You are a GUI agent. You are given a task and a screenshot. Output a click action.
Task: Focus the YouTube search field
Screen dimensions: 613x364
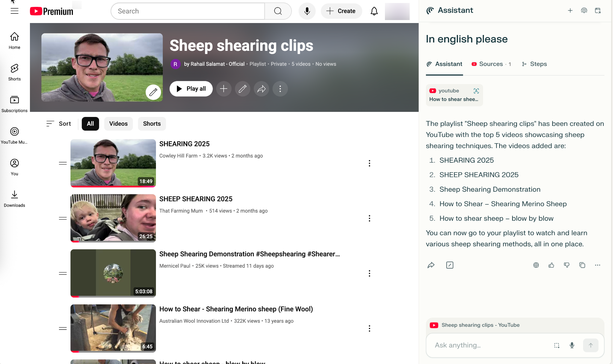pos(188,11)
